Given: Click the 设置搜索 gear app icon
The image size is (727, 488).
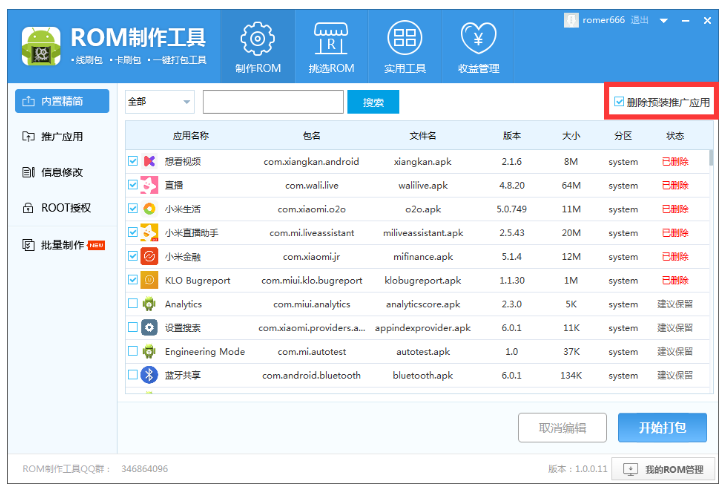Looking at the screenshot, I should coord(149,328).
